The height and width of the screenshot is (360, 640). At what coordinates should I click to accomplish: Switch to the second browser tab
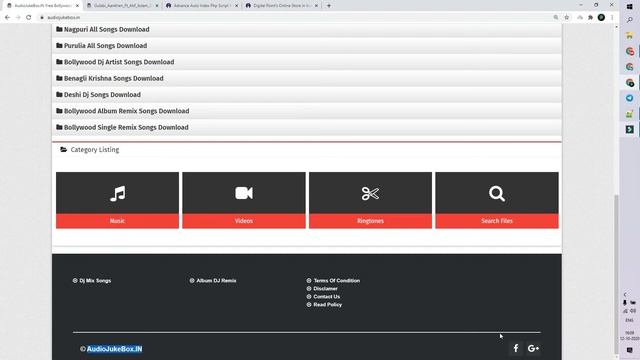click(x=122, y=6)
